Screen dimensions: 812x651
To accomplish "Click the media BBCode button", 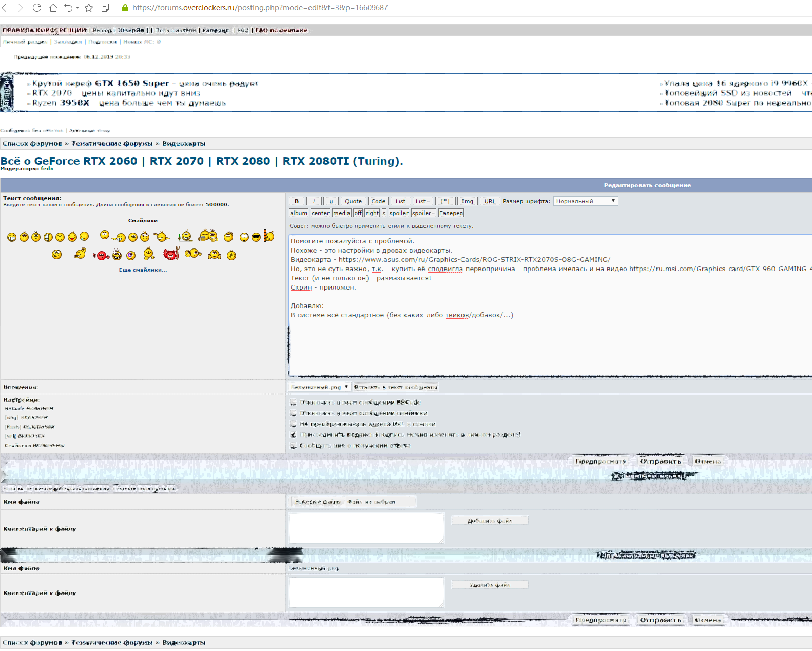I will (341, 213).
